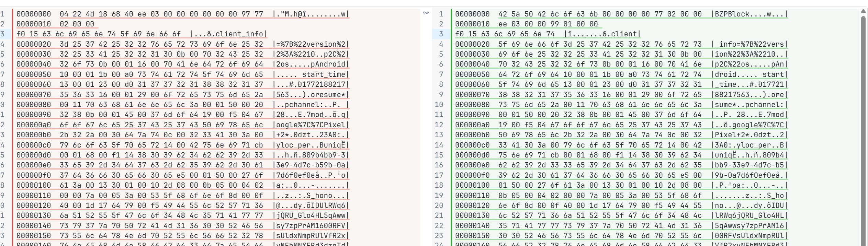Viewport: 868px width, 246px height.
Task: Click left pane line with client_info text
Action: [141, 34]
